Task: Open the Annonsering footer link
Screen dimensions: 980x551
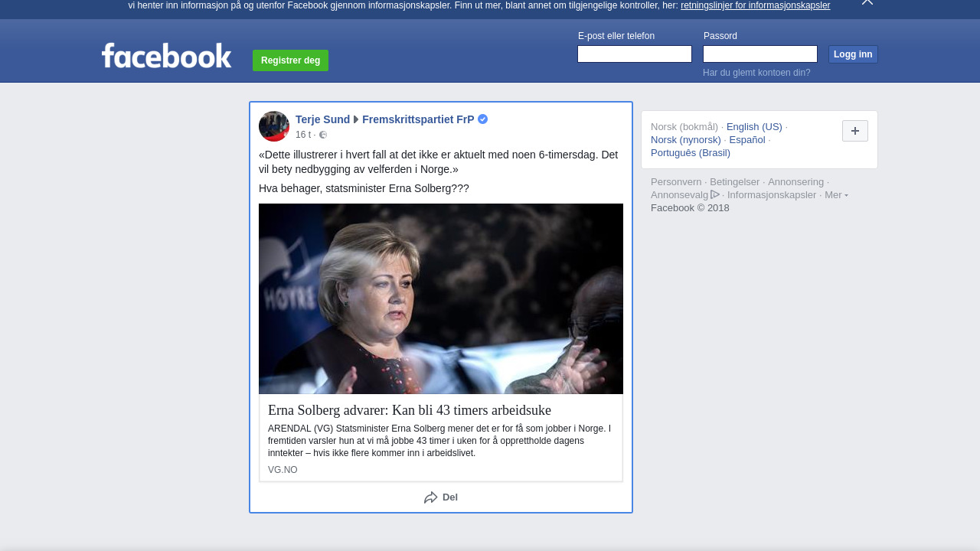Action: tap(795, 182)
